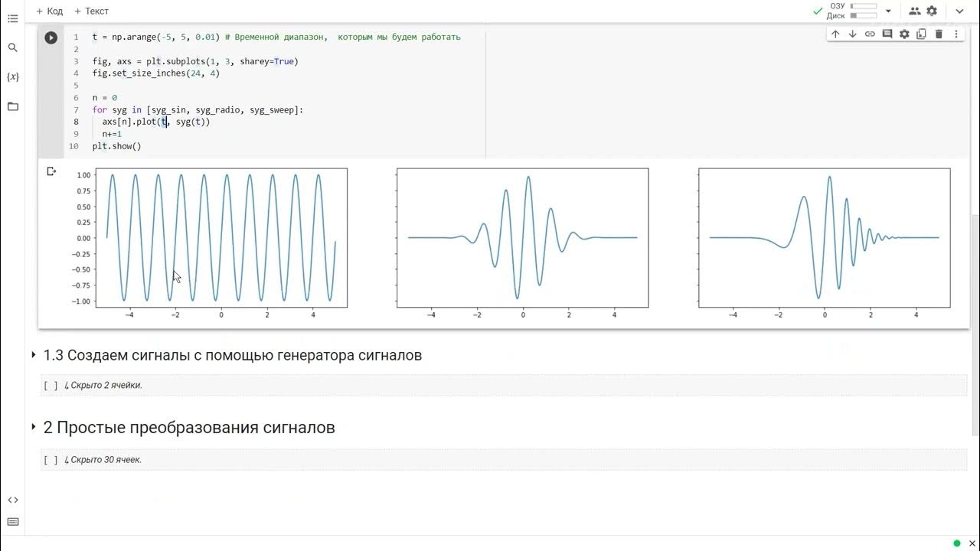Open the table of contents sidebar

pyautogui.click(x=12, y=18)
